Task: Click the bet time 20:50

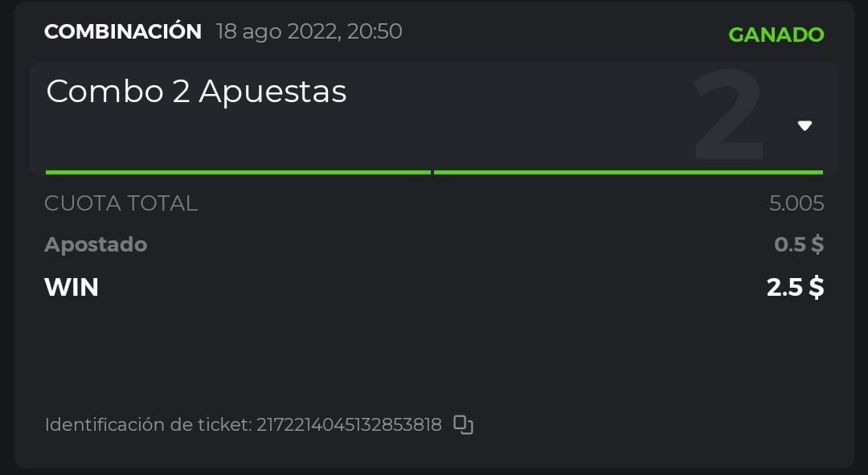Action: tap(375, 32)
